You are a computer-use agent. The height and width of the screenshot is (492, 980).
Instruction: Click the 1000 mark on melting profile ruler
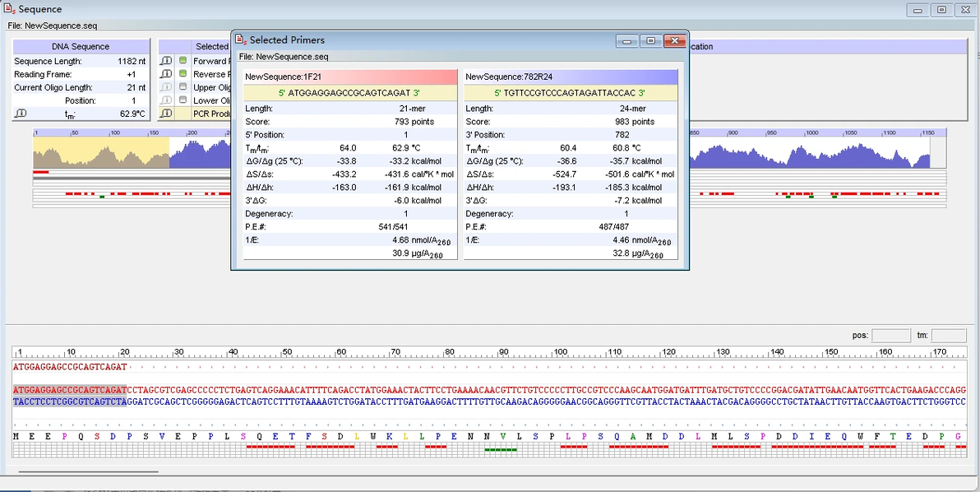[x=811, y=132]
